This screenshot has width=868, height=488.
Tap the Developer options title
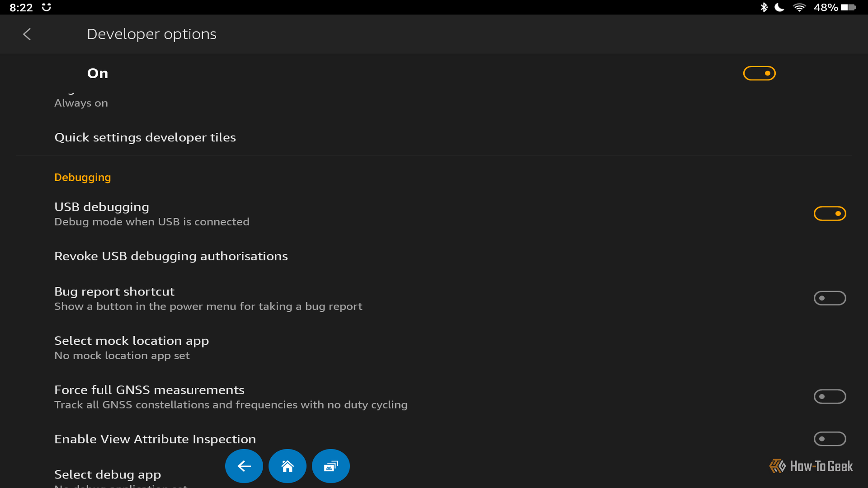[151, 34]
